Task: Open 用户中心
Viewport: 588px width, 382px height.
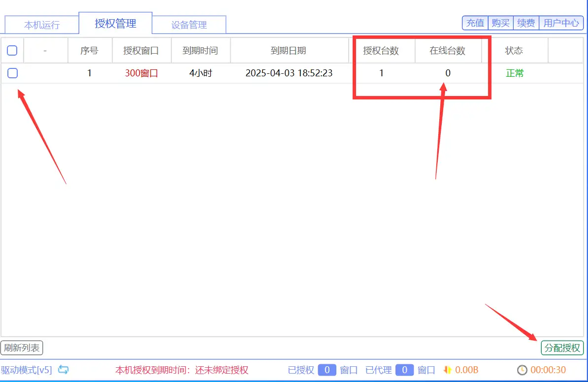Action: click(x=561, y=23)
